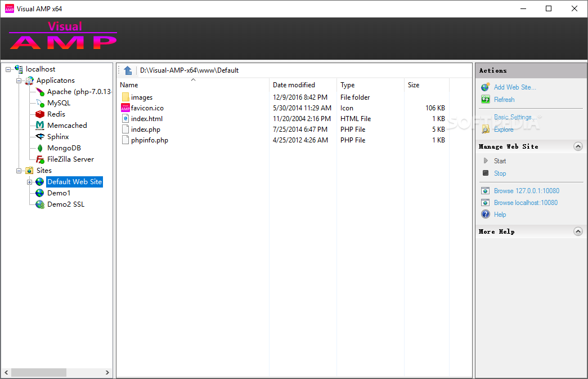This screenshot has width=588, height=379.
Task: Sort files by Date modified column
Action: (x=303, y=85)
